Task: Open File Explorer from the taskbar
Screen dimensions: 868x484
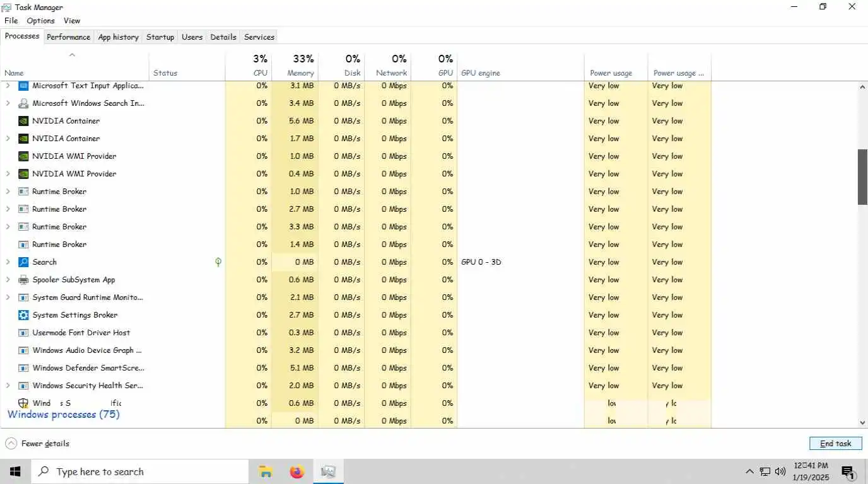Action: pyautogui.click(x=266, y=471)
